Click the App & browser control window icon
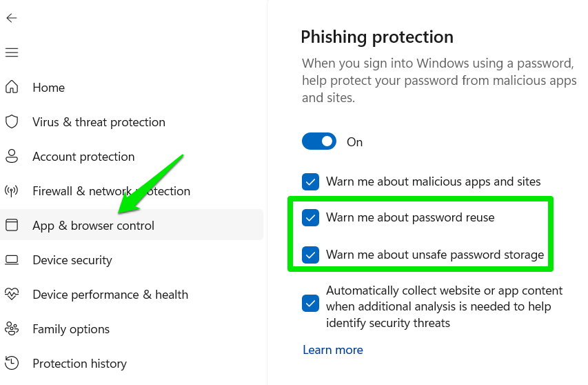 (12, 226)
